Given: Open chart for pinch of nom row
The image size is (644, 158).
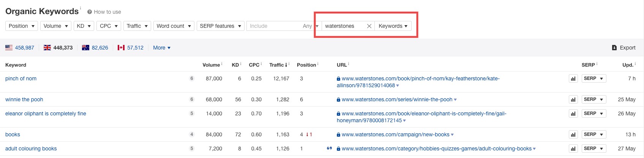Looking at the screenshot, I should coord(573,78).
